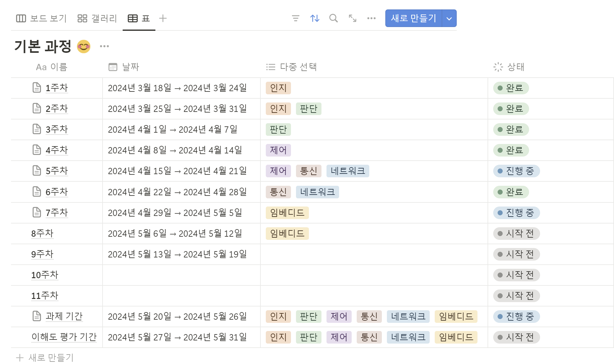The image size is (614, 364).
Task: Open the search magnifier icon
Action: coord(333,18)
